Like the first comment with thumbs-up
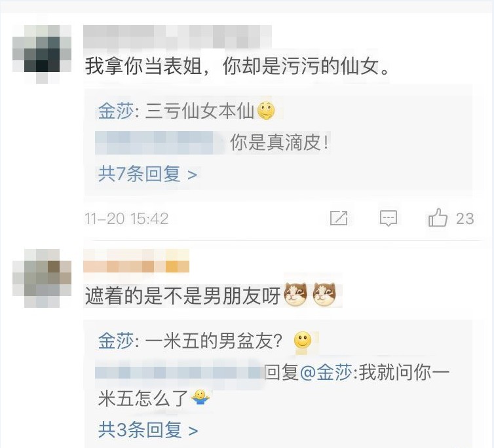Viewport: 494px width, 448px height. tap(438, 217)
